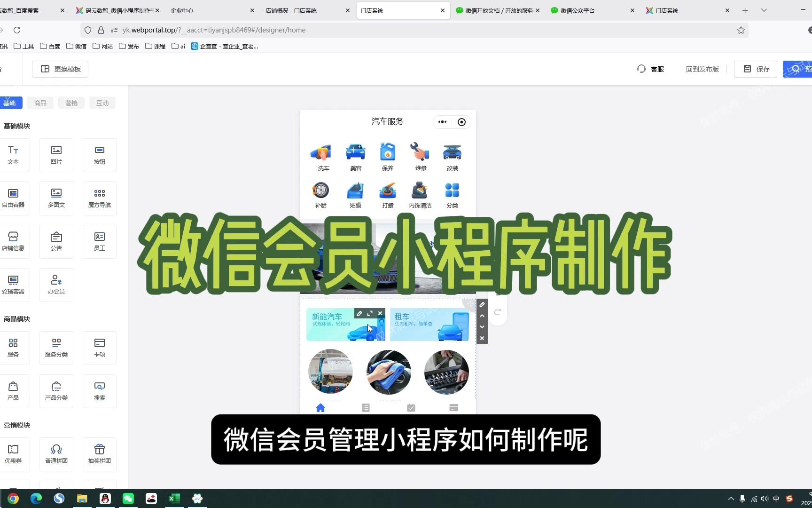The image size is (812, 508).
Task: Add the 搜索 search module
Action: 100,391
